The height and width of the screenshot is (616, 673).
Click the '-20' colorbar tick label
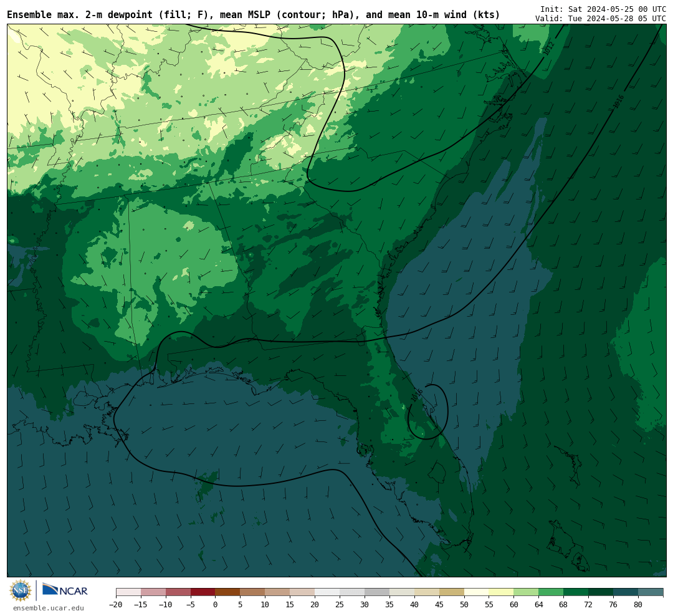[115, 605]
